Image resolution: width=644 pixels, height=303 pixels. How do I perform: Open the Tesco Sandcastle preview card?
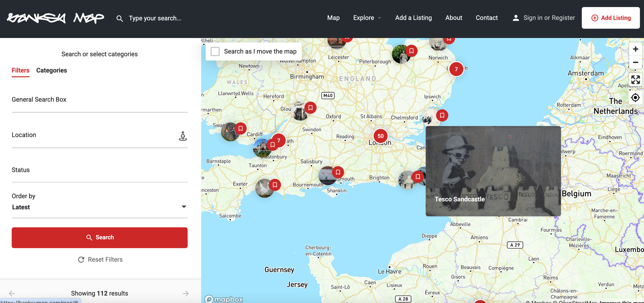[x=493, y=171]
